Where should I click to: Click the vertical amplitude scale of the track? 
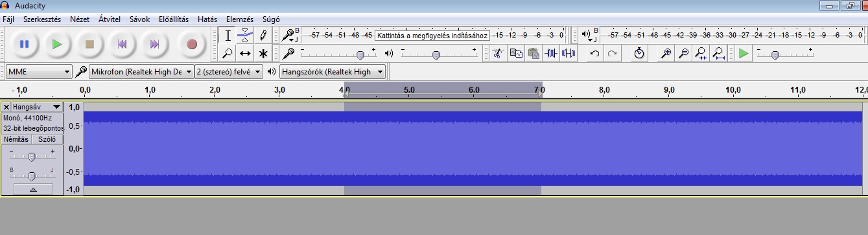click(x=74, y=148)
